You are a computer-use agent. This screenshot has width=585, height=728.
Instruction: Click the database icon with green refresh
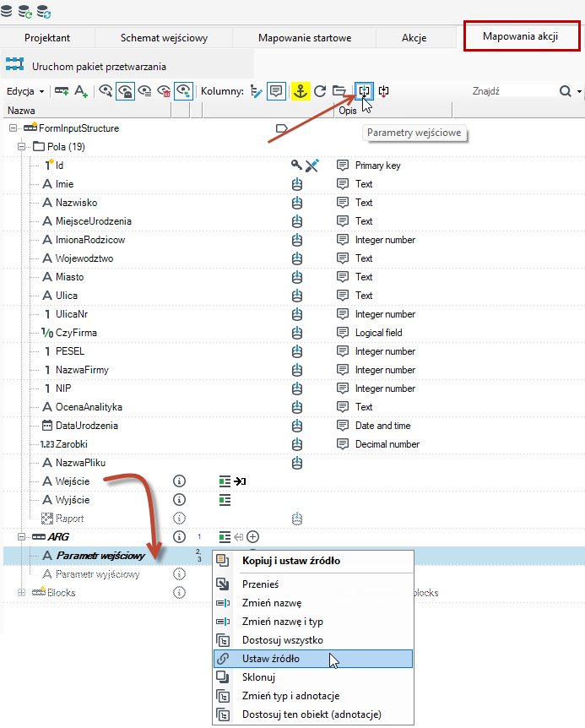pyautogui.click(x=25, y=11)
